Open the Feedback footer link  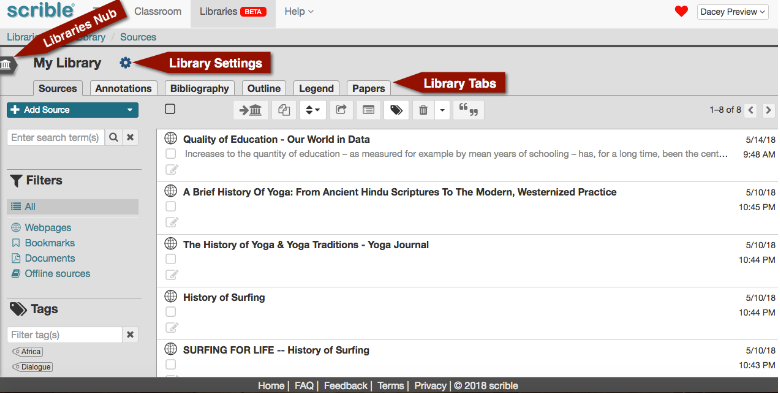pos(346,386)
